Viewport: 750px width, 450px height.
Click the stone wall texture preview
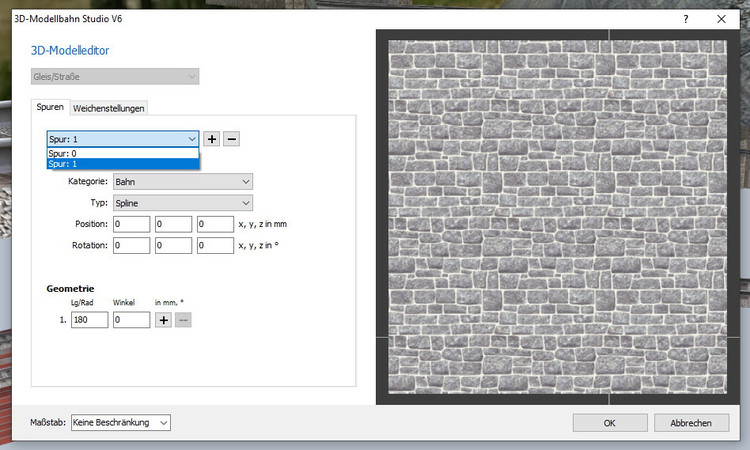pos(557,217)
